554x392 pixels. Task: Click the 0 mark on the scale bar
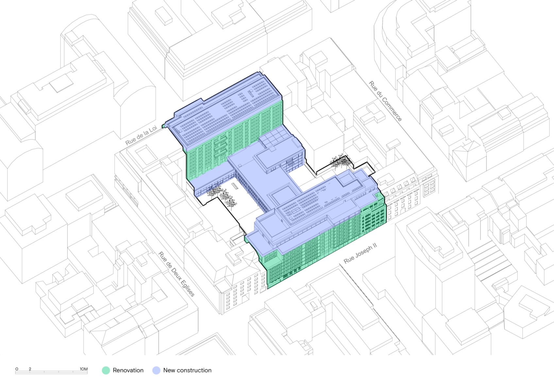click(x=17, y=369)
